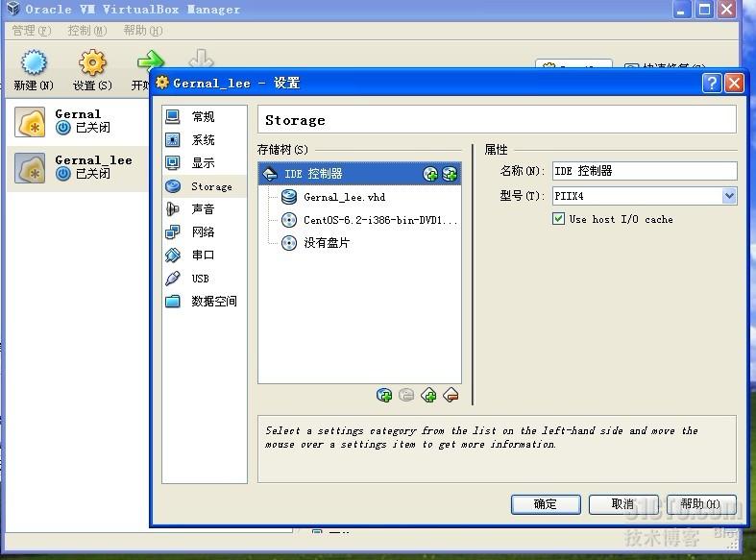756x560 pixels.
Task: Open the 型号 PIIX4 type dropdown
Action: point(645,196)
